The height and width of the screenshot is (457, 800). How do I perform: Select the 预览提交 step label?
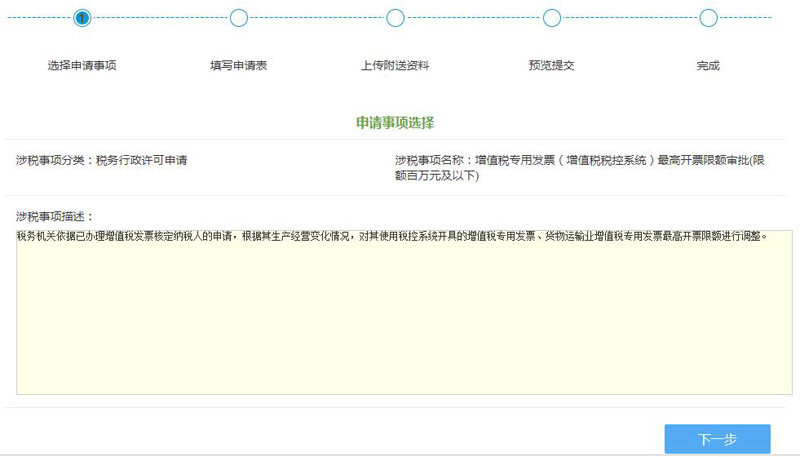tap(552, 65)
